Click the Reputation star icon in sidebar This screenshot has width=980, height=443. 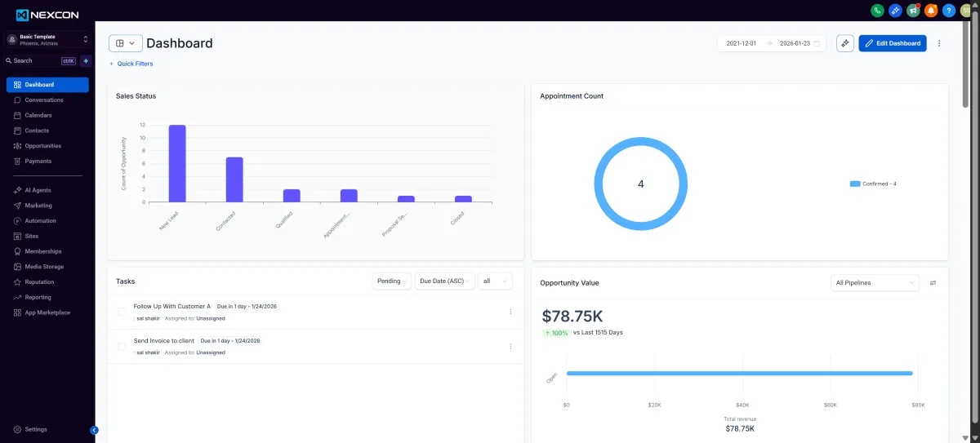click(17, 281)
